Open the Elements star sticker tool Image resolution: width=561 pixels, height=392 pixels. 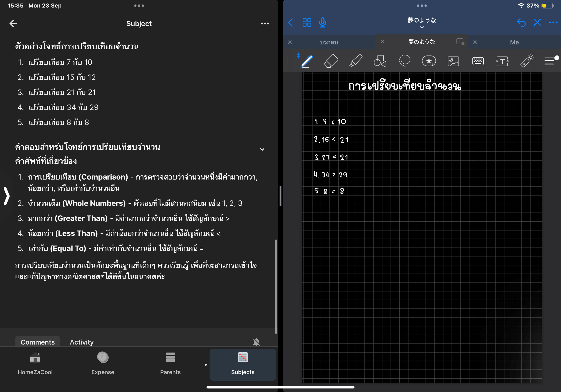pyautogui.click(x=429, y=61)
